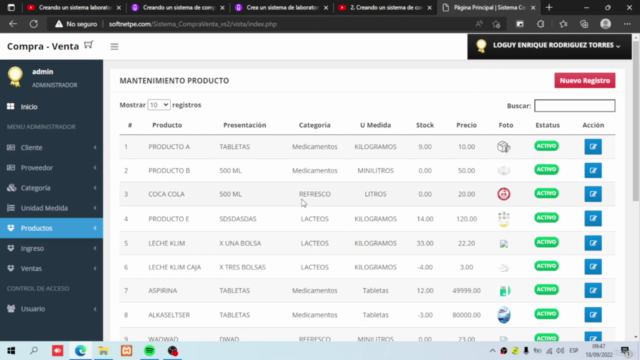Expand the Productos sidebar menu
This screenshot has height=360, width=640.
click(51, 228)
